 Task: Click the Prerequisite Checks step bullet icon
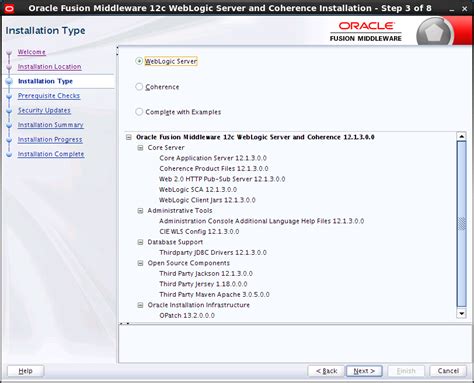9,96
